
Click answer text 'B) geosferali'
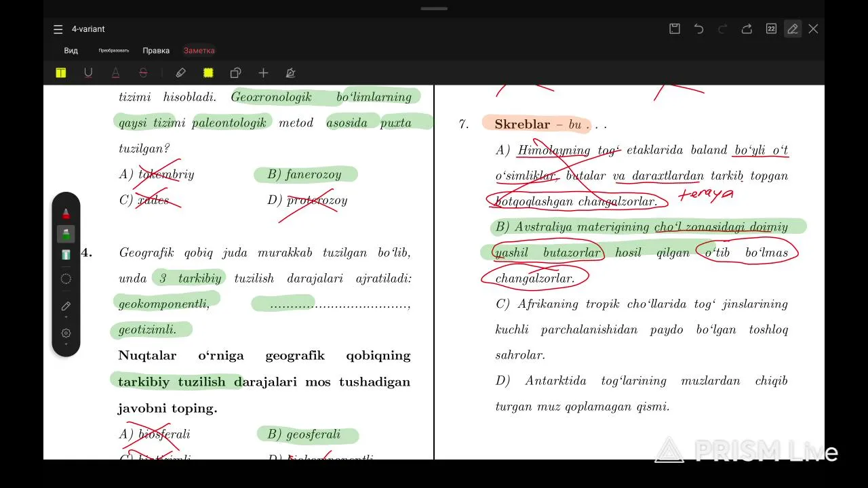[304, 434]
